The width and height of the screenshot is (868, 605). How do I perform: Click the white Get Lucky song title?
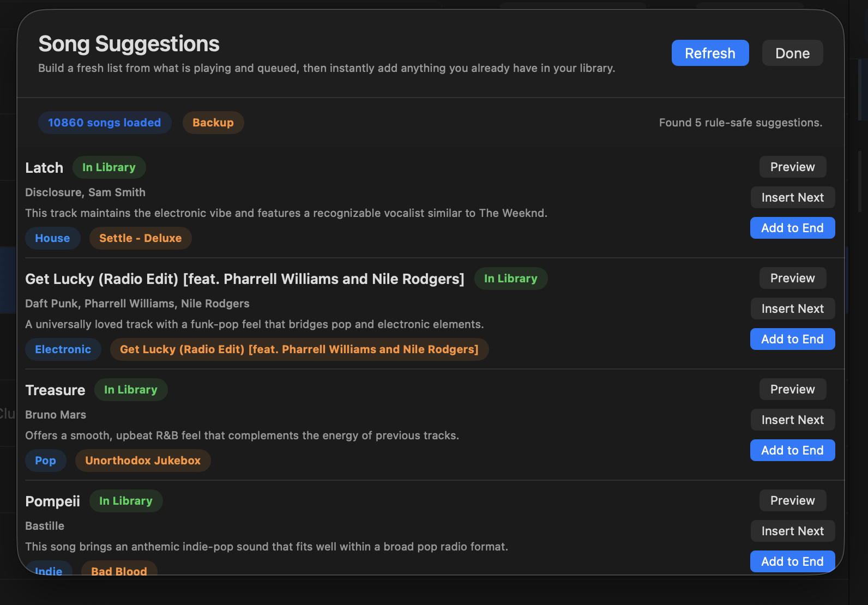click(x=245, y=279)
